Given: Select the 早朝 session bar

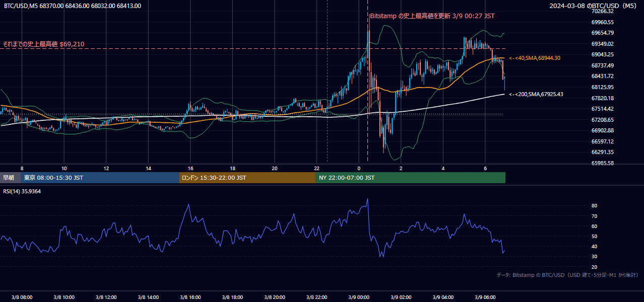Looking at the screenshot, I should [10, 178].
